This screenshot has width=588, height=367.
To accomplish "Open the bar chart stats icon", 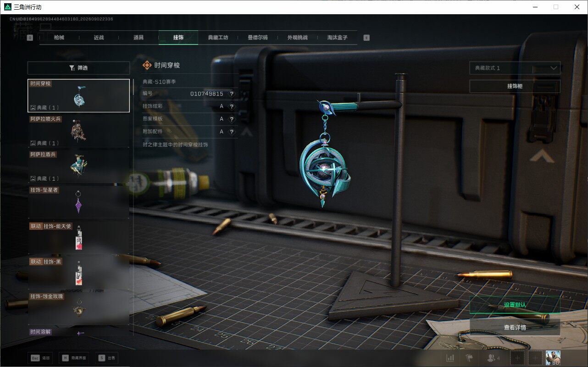I will tap(450, 358).
